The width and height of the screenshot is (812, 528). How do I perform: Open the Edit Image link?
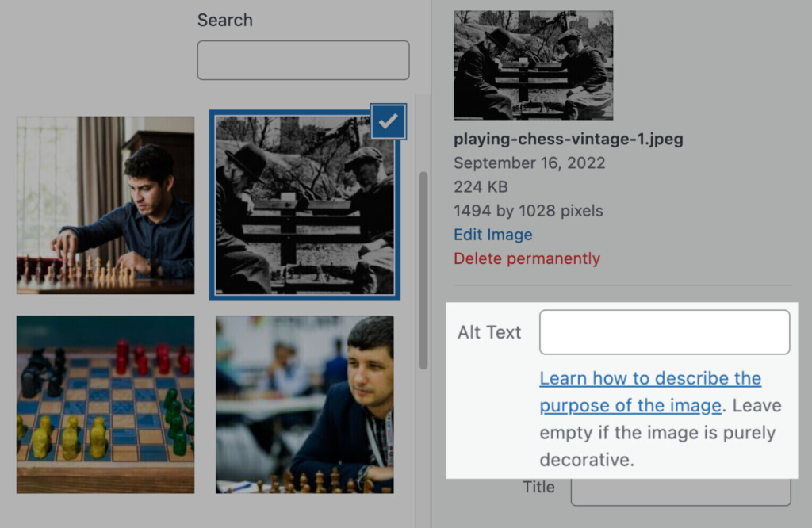coord(492,235)
